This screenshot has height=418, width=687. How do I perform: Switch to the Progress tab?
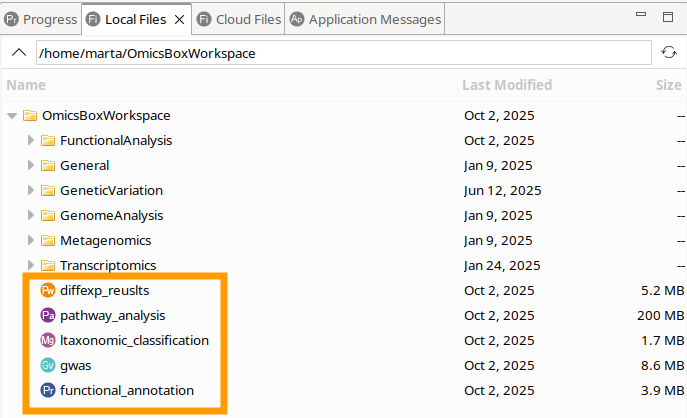coord(41,19)
